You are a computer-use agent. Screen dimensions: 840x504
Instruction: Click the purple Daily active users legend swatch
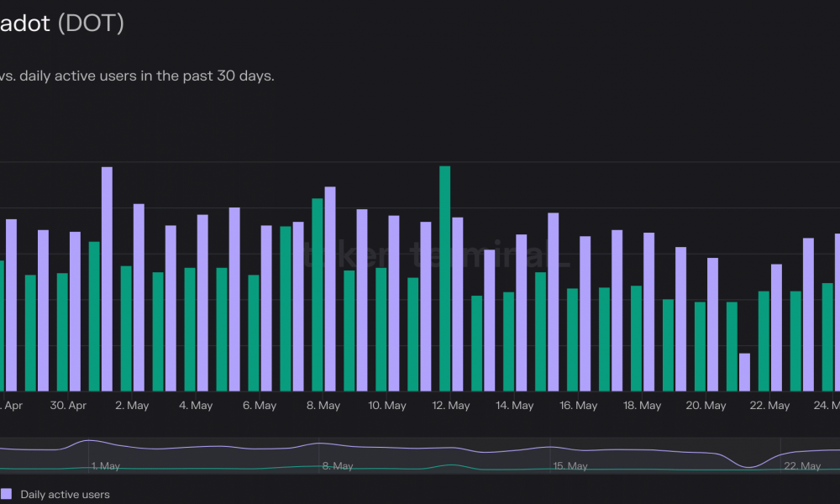pyautogui.click(x=7, y=494)
